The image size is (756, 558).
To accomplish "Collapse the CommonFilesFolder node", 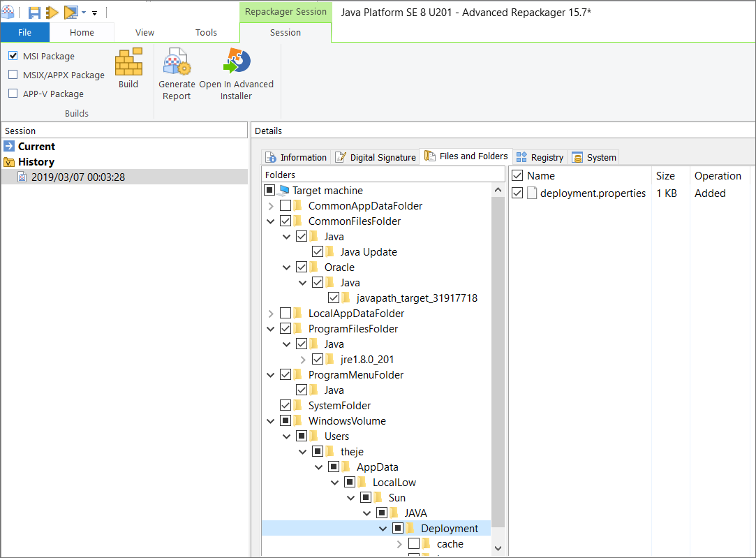I will pos(271,221).
